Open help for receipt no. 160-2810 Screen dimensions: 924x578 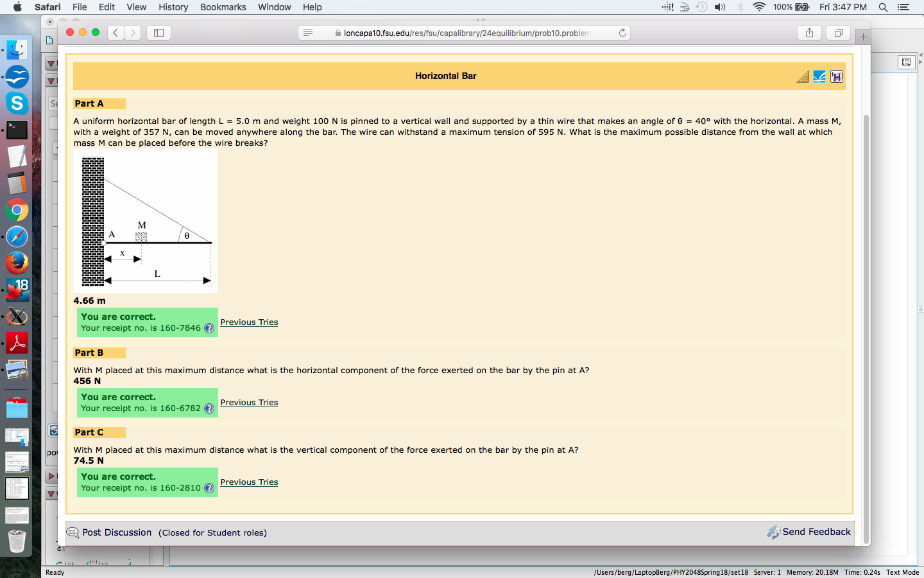coord(209,488)
